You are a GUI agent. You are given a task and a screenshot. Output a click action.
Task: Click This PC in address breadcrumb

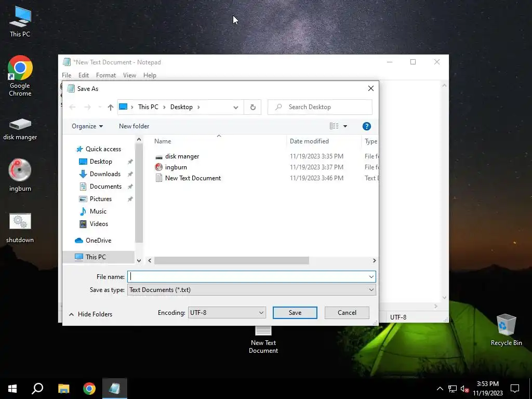(148, 107)
